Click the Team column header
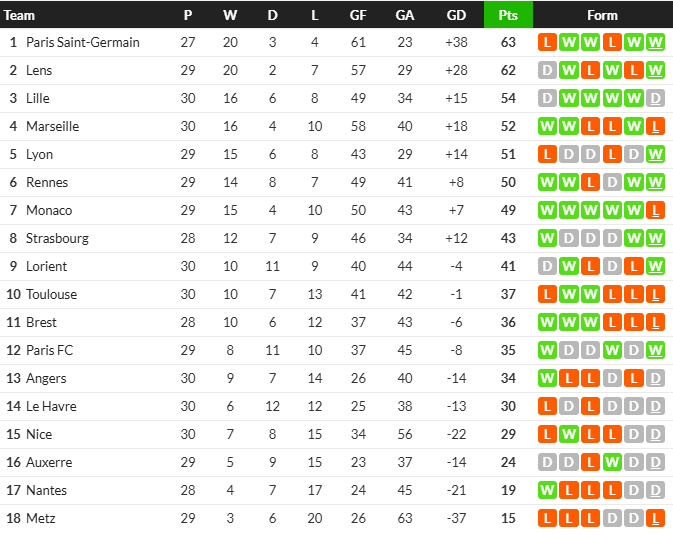 (x=19, y=15)
